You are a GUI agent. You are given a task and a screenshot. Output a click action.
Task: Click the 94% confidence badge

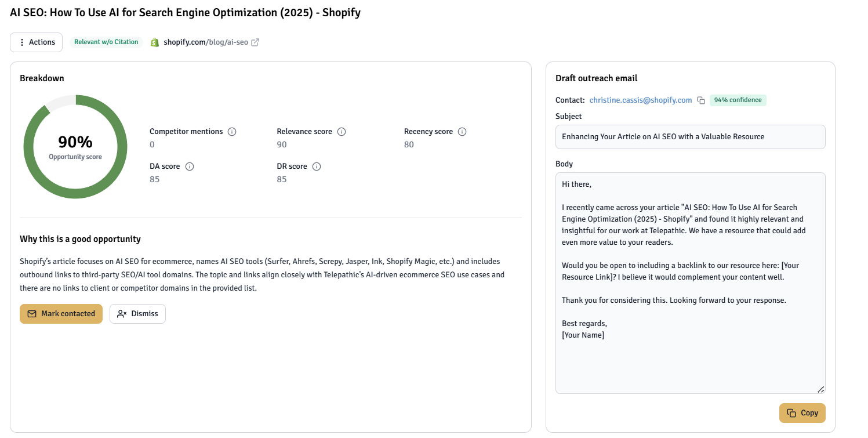738,100
